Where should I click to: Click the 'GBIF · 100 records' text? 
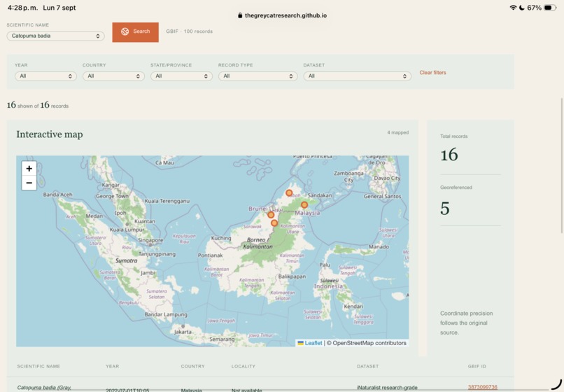(189, 31)
